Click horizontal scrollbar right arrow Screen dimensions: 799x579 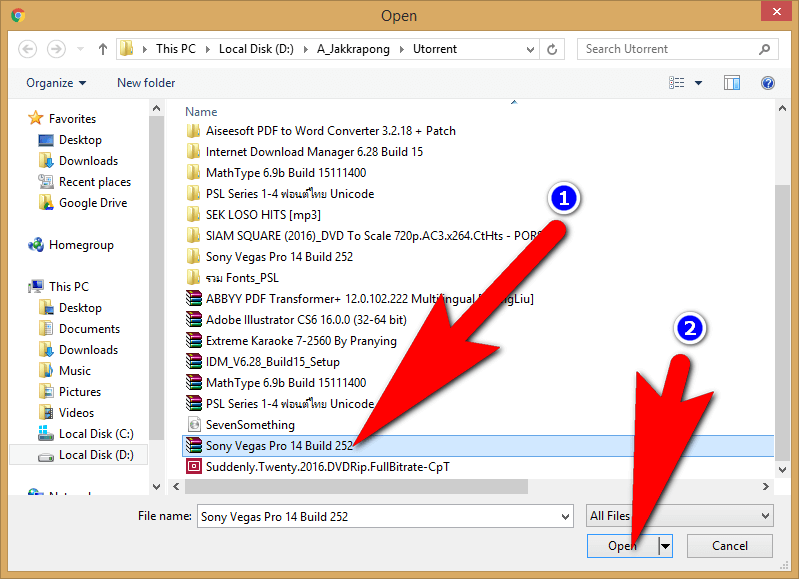click(x=765, y=487)
